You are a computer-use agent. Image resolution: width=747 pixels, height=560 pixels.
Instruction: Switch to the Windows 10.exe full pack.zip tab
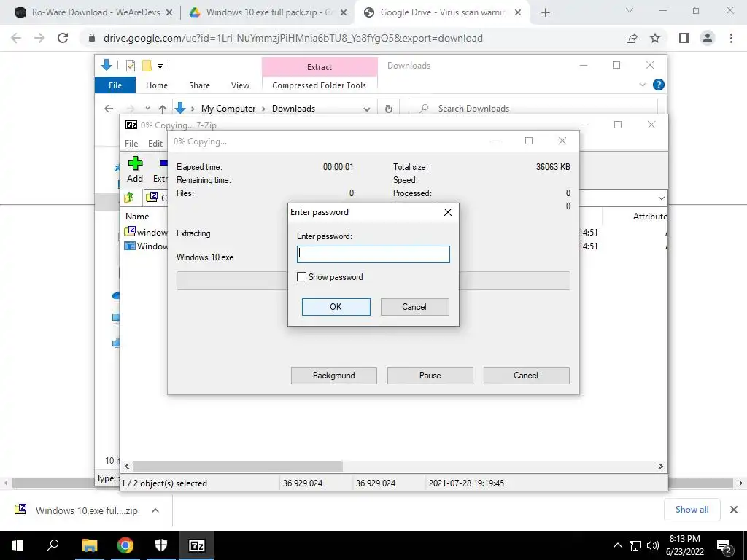pyautogui.click(x=268, y=12)
